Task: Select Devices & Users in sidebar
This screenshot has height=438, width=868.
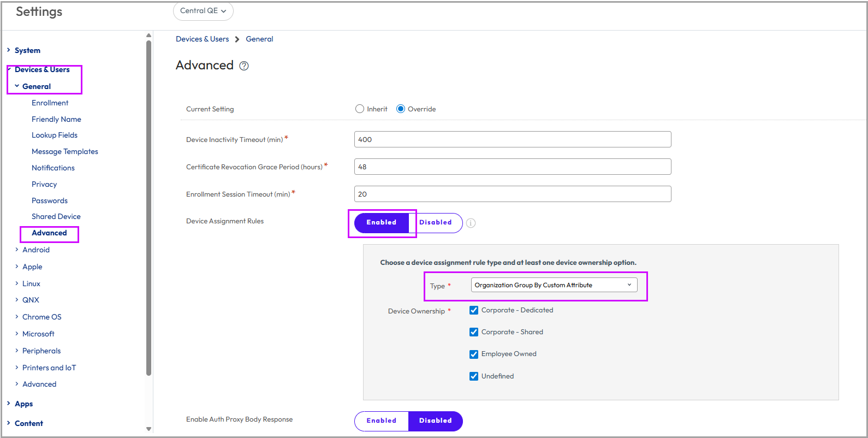Action: [x=42, y=69]
